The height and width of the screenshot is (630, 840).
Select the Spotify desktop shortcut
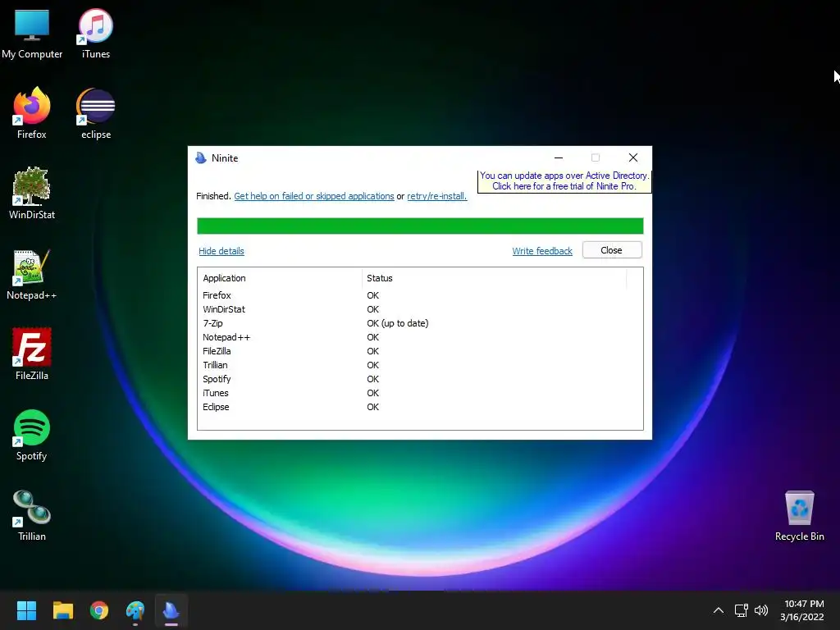32,435
